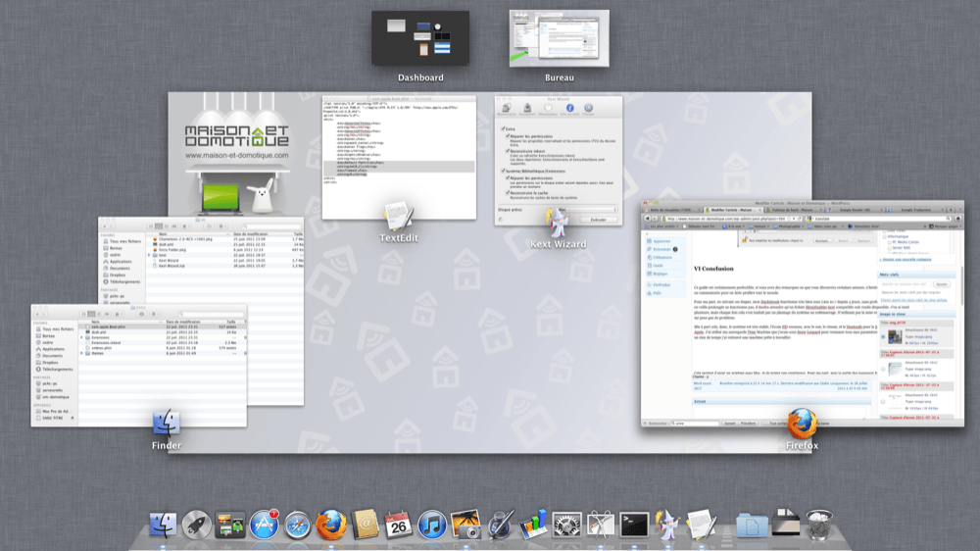Toggle the Reconstruire le cache checkbox
The image size is (980, 551).
(x=508, y=192)
